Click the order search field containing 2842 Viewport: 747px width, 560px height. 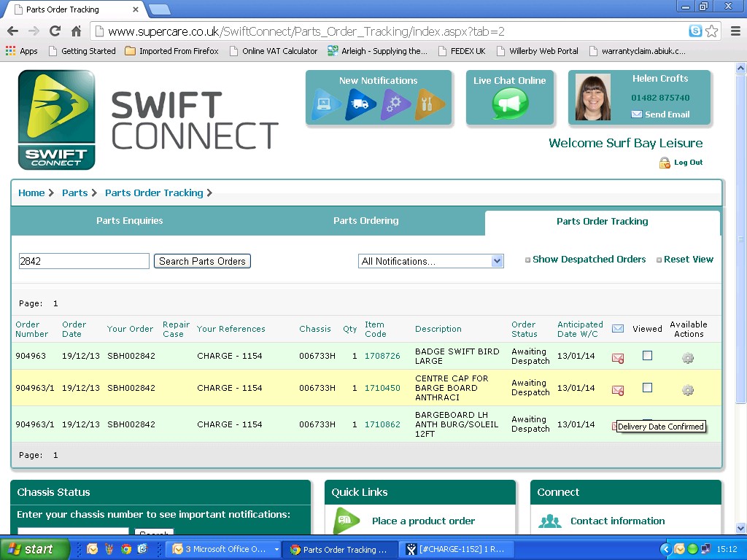tap(84, 261)
